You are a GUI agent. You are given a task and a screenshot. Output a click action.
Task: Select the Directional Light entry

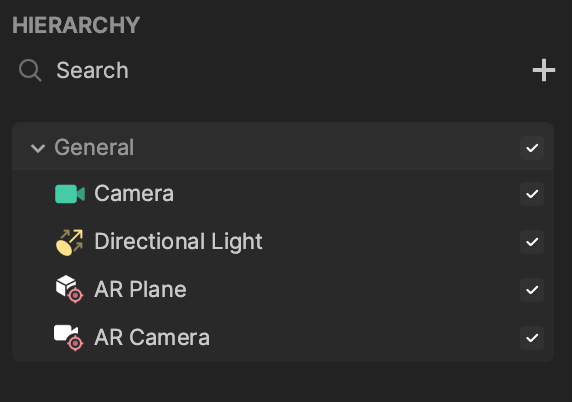tap(283, 242)
